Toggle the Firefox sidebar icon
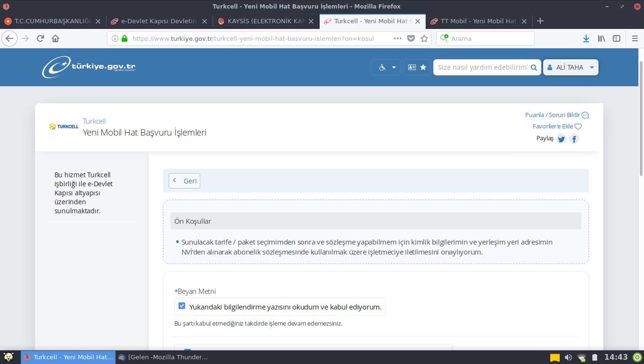The width and height of the screenshot is (644, 364). pos(617,39)
